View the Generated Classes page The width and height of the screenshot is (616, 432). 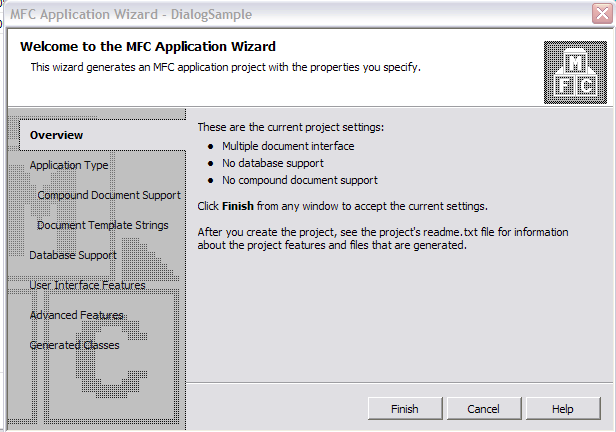74,345
